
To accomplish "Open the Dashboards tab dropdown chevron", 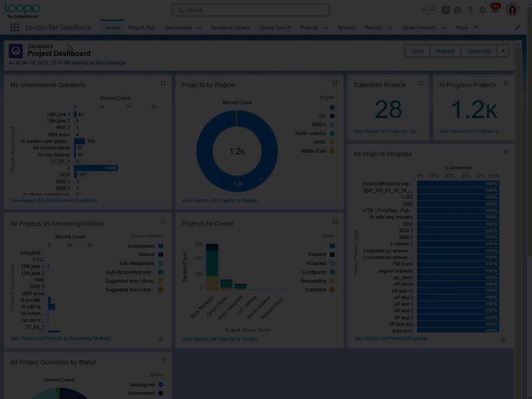I will [199, 28].
